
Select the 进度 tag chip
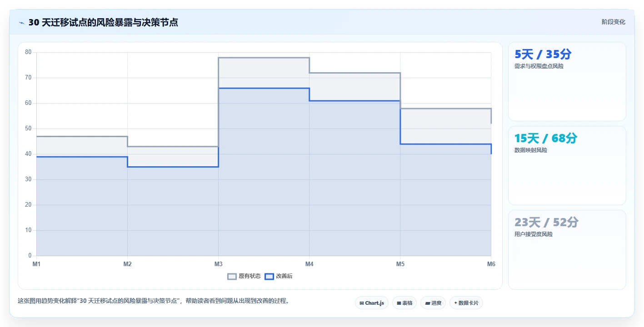(433, 303)
